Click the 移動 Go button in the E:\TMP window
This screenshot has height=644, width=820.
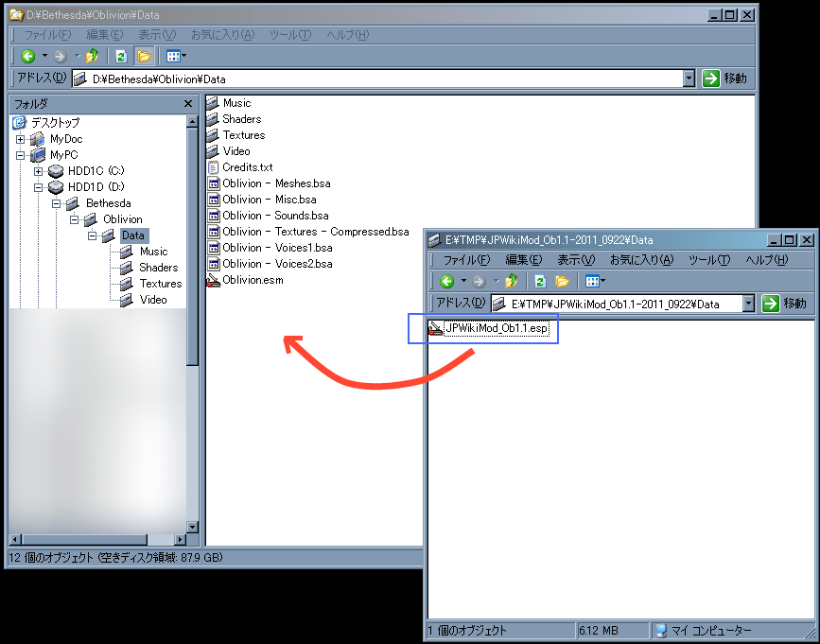click(784, 304)
